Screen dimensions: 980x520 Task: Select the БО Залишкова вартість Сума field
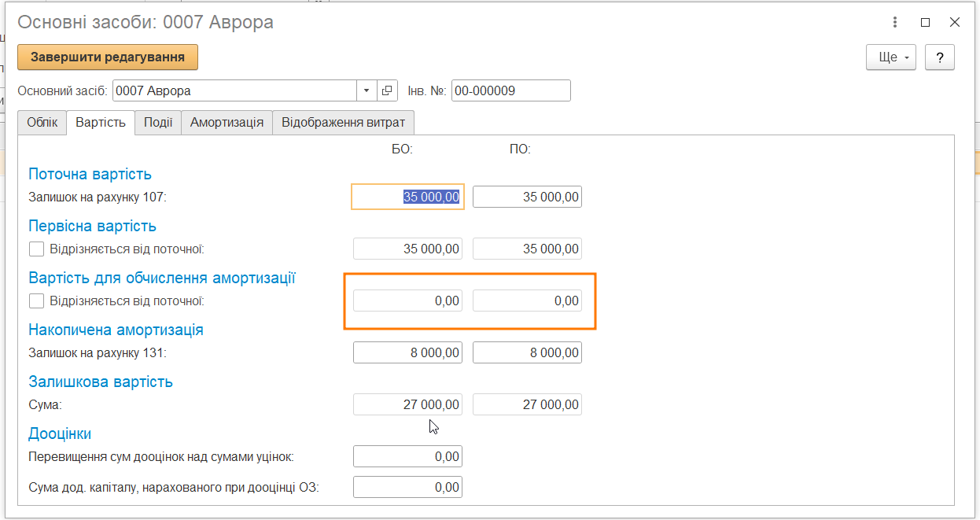tap(407, 405)
